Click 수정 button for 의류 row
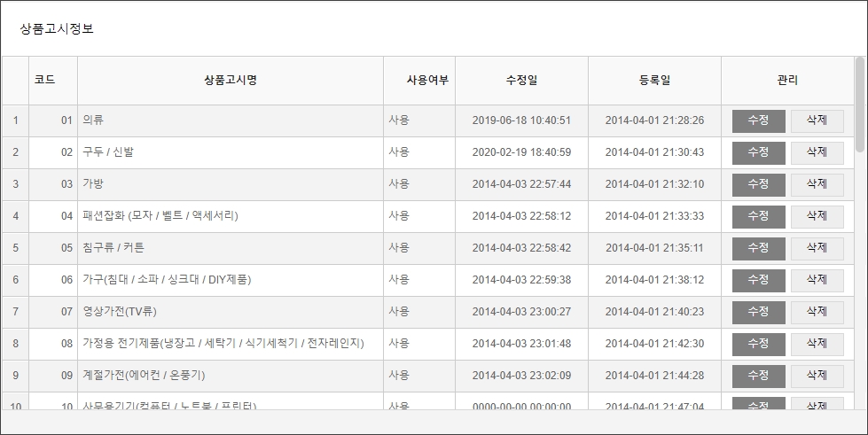The image size is (868, 435). 758,120
